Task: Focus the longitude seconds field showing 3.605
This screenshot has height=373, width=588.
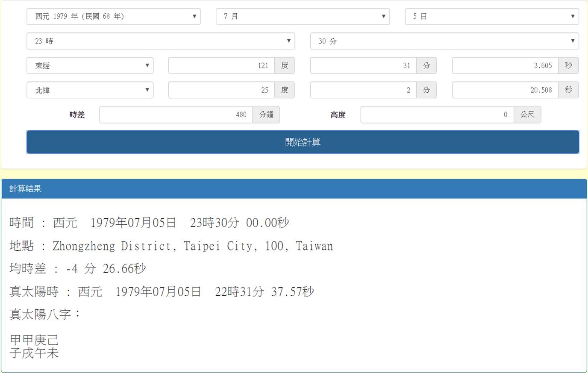Action: pos(505,65)
